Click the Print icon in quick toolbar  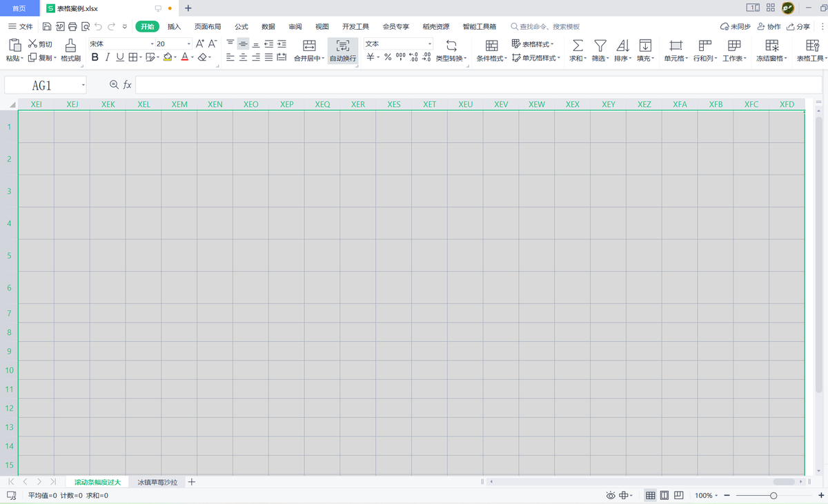tap(72, 27)
